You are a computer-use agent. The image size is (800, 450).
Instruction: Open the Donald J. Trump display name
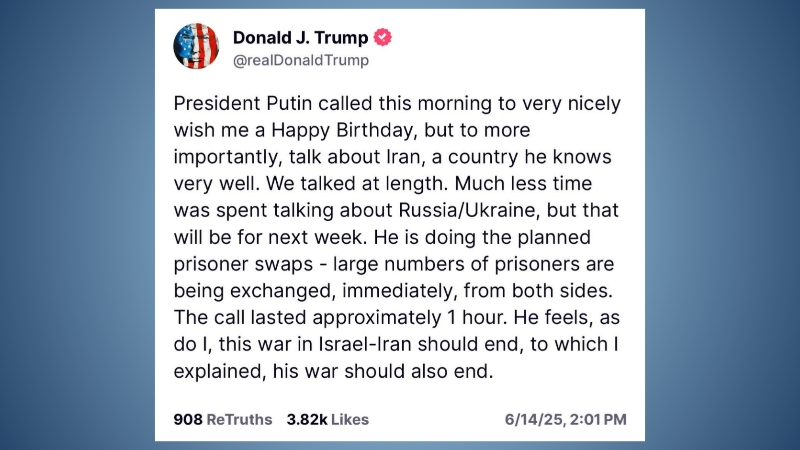pyautogui.click(x=300, y=37)
